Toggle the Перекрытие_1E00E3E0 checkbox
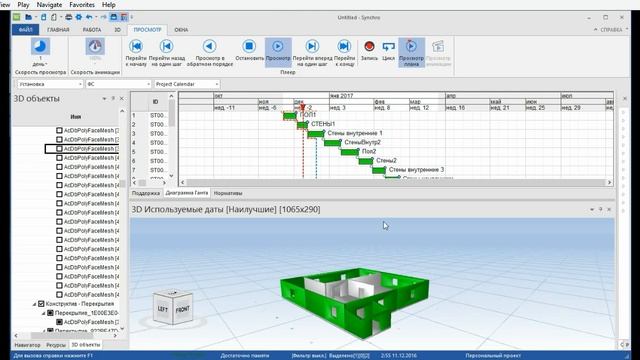The width and height of the screenshot is (640, 360). [50, 313]
